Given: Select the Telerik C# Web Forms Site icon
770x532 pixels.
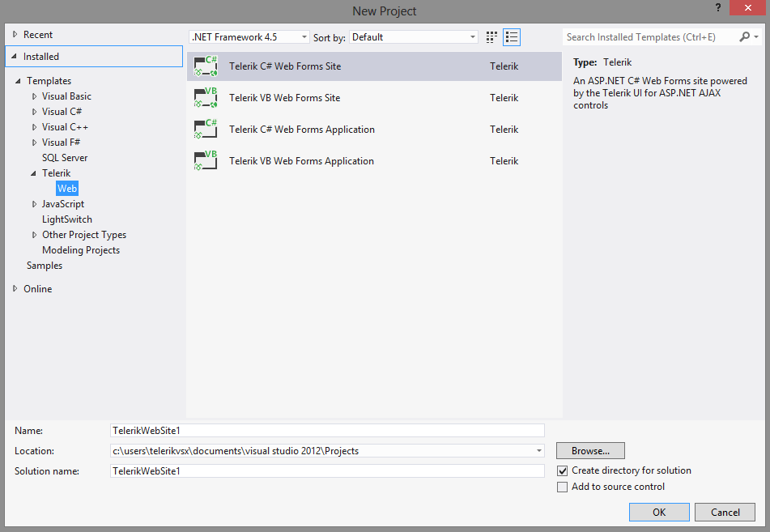Looking at the screenshot, I should (206, 66).
